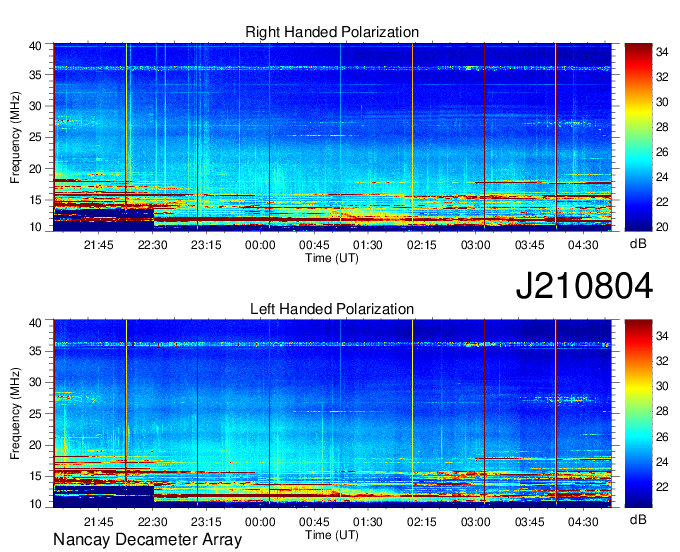Click the Left Handed Polarization title

coord(332,309)
